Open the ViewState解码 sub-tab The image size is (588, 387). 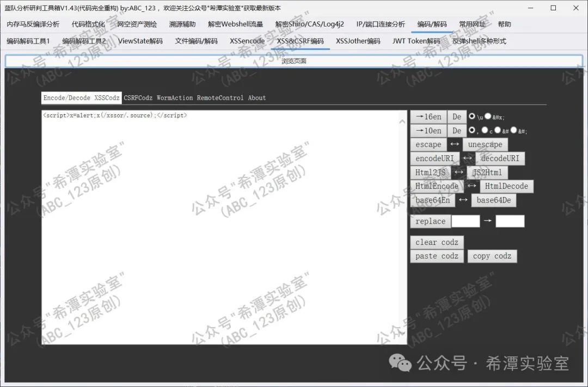point(140,41)
